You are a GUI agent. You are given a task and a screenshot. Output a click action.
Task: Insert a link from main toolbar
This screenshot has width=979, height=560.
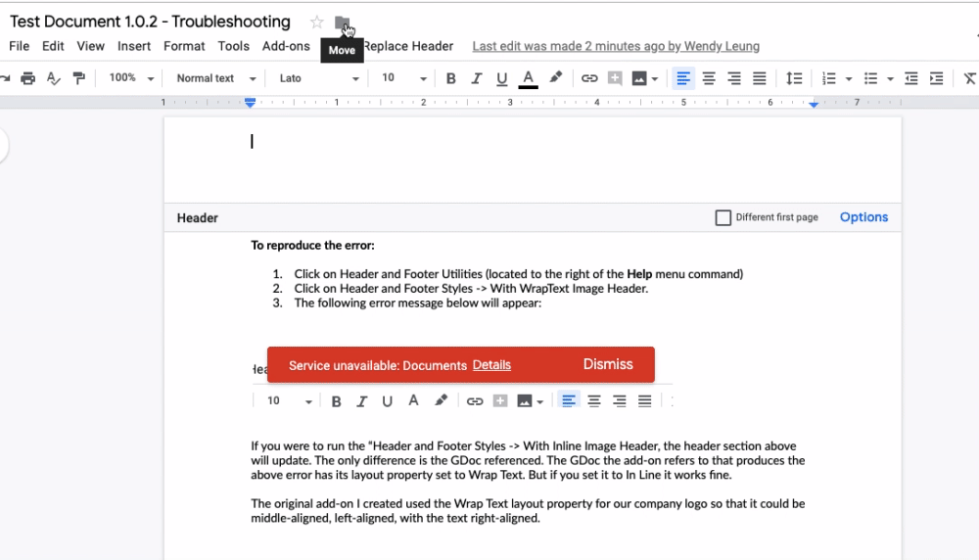(589, 78)
